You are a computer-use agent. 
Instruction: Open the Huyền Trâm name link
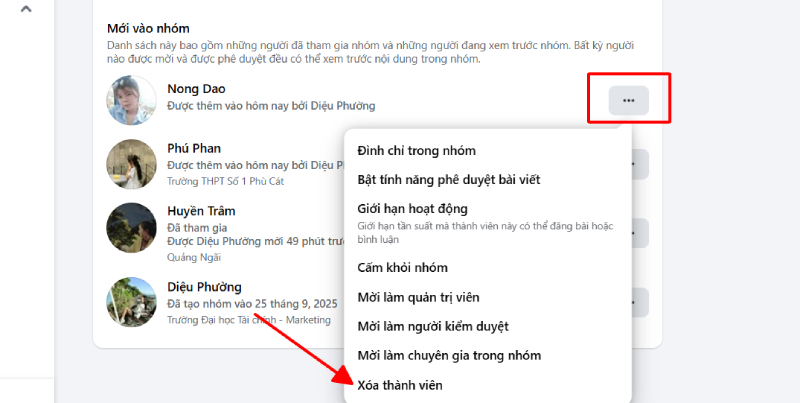pos(201,211)
